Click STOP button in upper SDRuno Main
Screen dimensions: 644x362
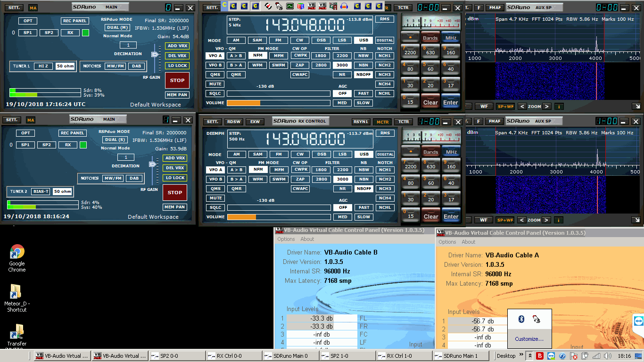click(x=177, y=80)
